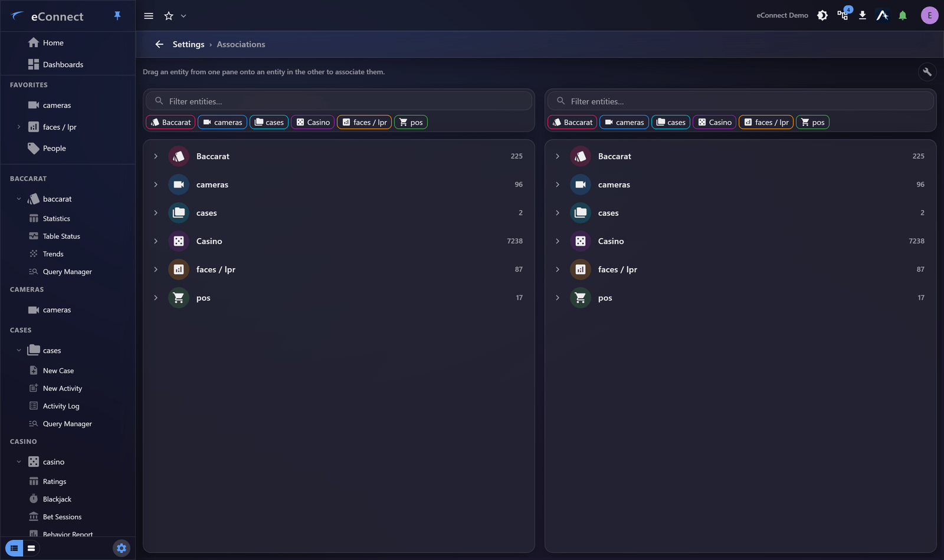Click the Settings breadcrumb link

click(x=188, y=44)
